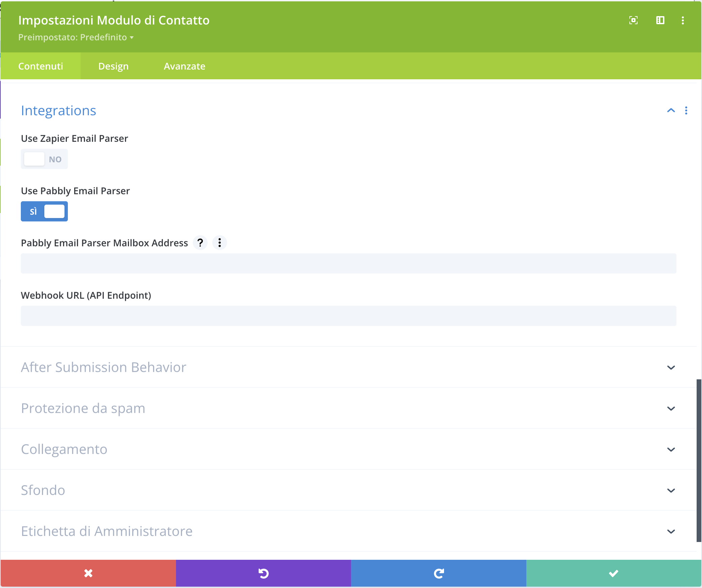Screen dimensions: 702x588
Task: Click the Use Zapier Email Parser label
Action: [75, 138]
